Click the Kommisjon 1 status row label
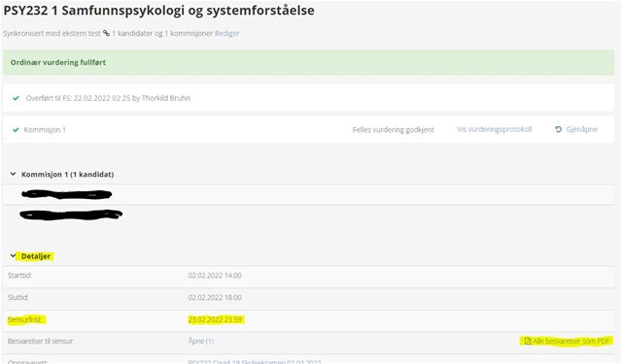 click(45, 129)
